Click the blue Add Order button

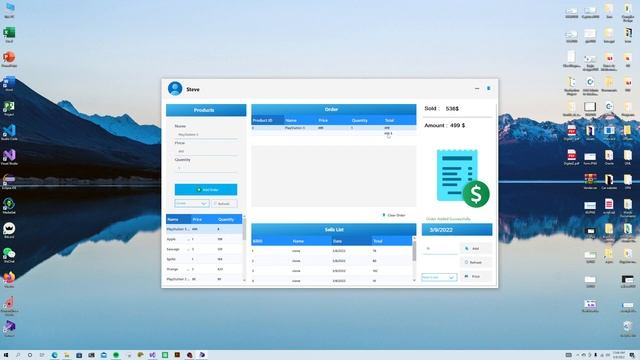206,189
